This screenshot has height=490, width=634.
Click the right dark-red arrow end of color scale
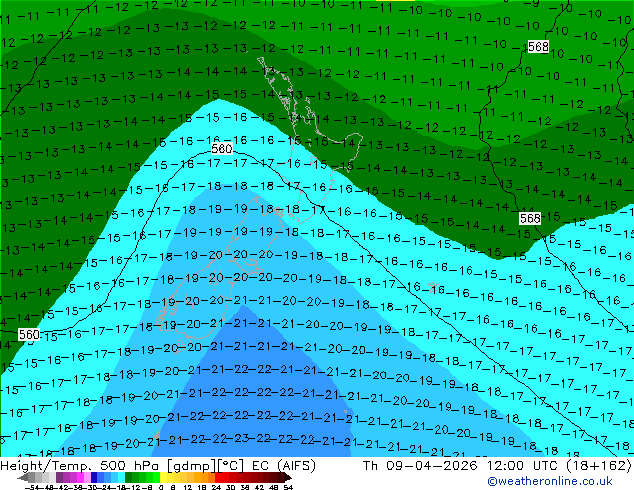(x=287, y=478)
